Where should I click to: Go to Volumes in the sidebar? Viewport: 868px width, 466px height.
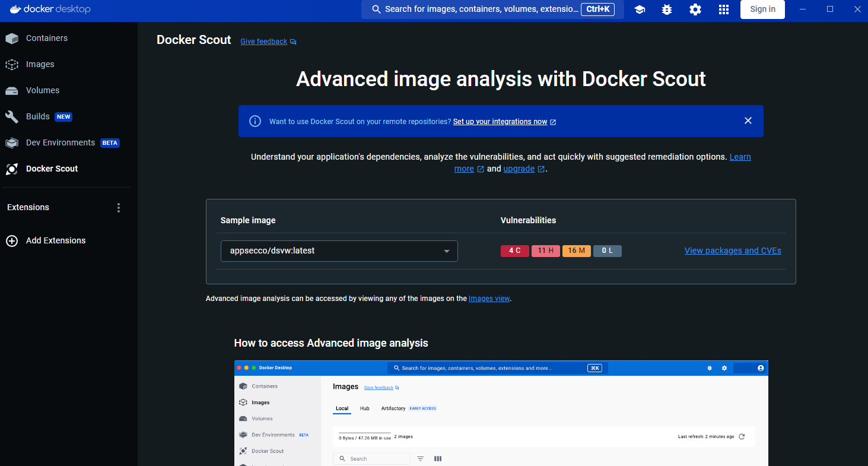point(43,90)
